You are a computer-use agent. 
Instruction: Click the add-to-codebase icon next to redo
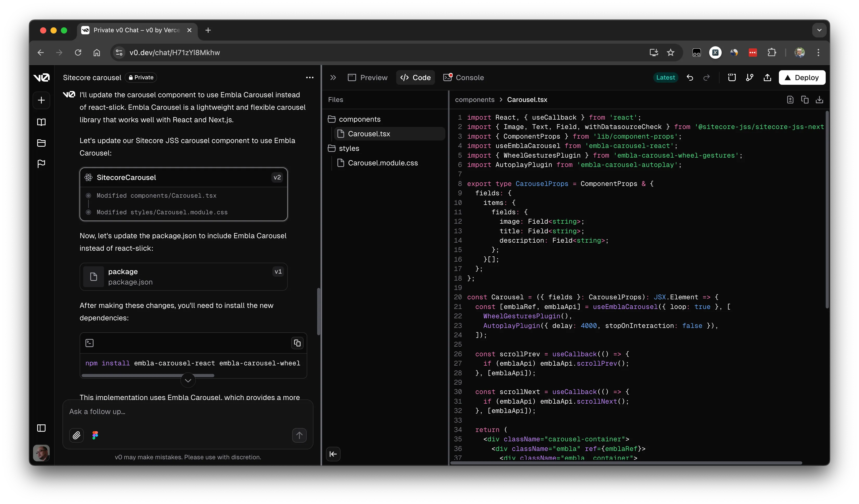pos(732,78)
